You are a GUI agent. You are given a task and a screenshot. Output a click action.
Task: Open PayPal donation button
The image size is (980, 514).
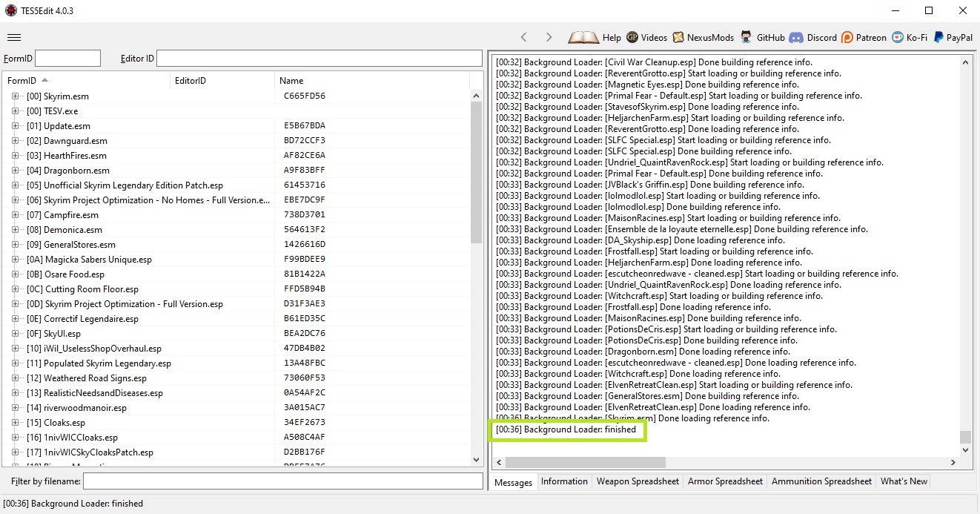click(x=953, y=37)
